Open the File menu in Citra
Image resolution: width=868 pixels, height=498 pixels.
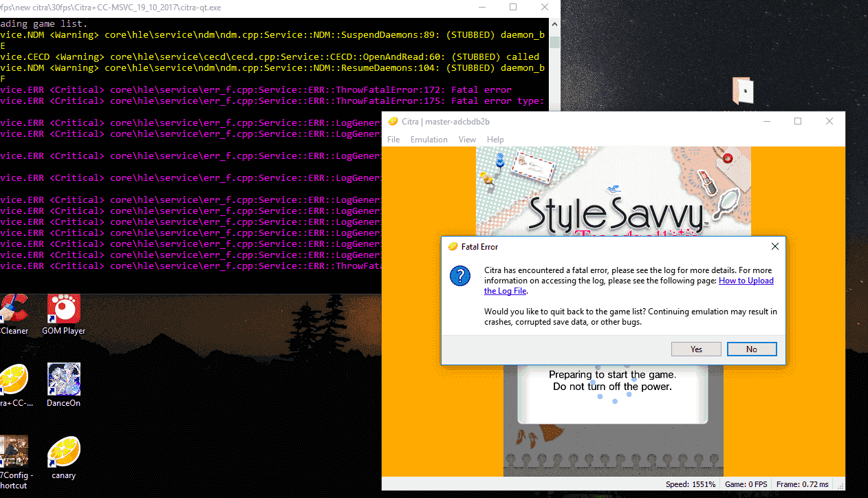click(393, 139)
